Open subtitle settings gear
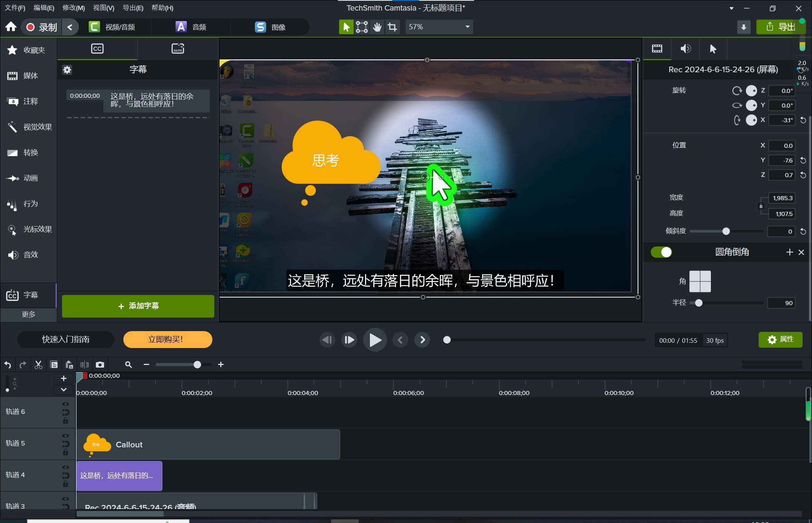 click(x=67, y=70)
